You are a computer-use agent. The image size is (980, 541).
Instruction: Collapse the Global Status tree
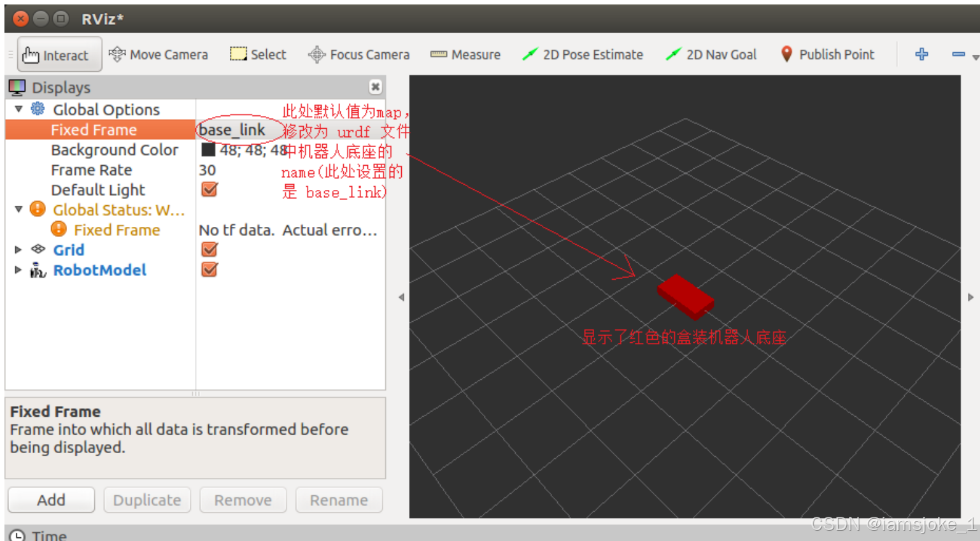click(18, 209)
